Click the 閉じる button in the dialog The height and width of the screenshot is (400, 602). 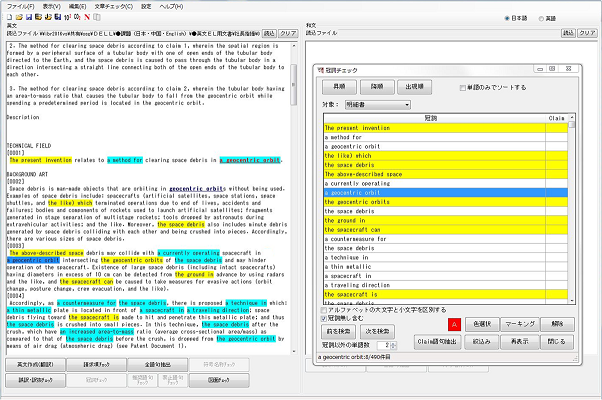[557, 342]
